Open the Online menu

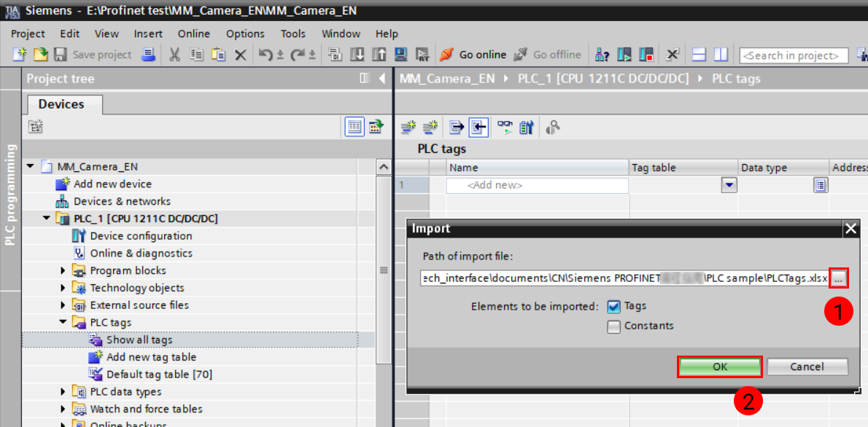193,34
